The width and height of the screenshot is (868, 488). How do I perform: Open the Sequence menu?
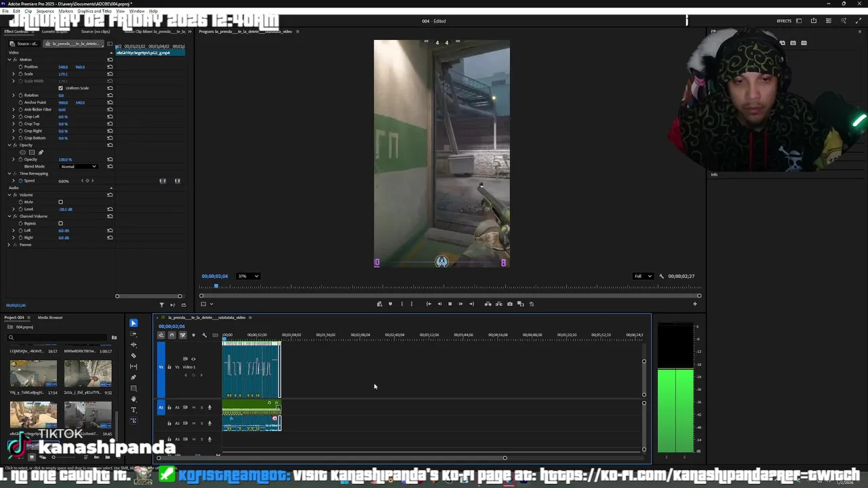(45, 12)
